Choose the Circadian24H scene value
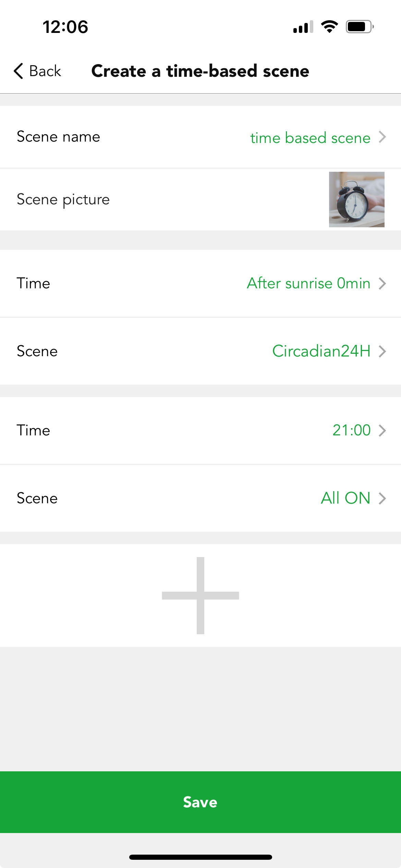Image resolution: width=401 pixels, height=868 pixels. [x=321, y=351]
